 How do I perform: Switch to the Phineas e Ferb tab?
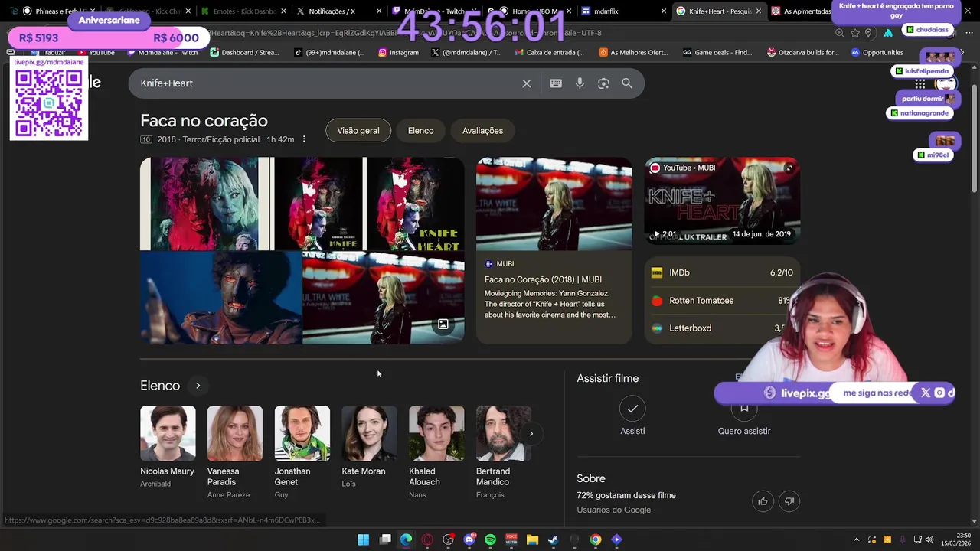[52, 11]
